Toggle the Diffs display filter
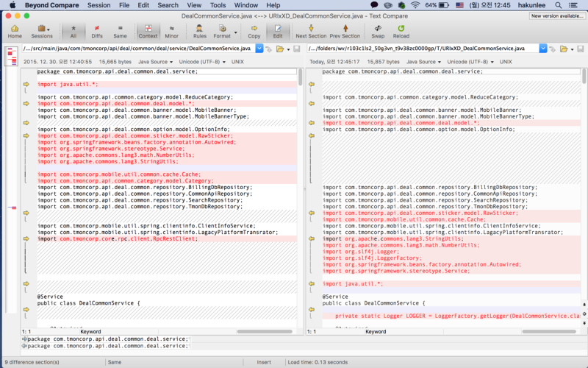Viewport: 588px width, 368px height. pyautogui.click(x=97, y=32)
